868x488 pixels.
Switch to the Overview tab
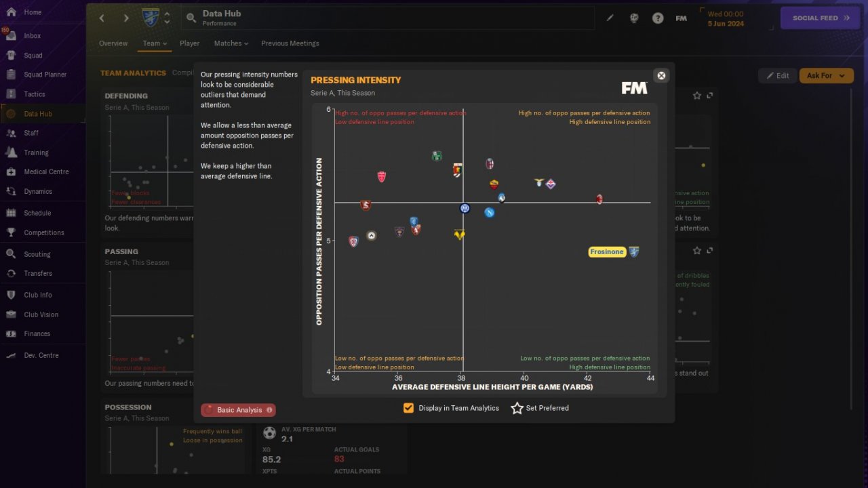tap(113, 43)
